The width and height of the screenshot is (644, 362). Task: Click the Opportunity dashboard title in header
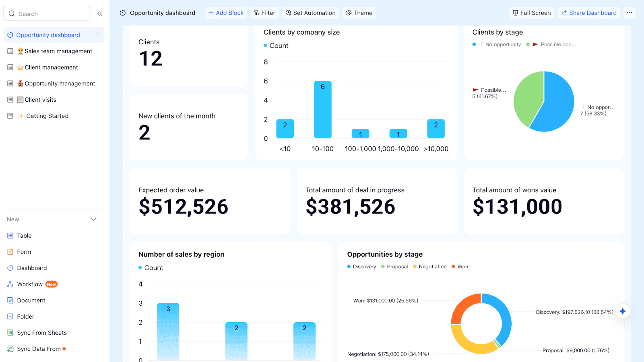[163, 13]
